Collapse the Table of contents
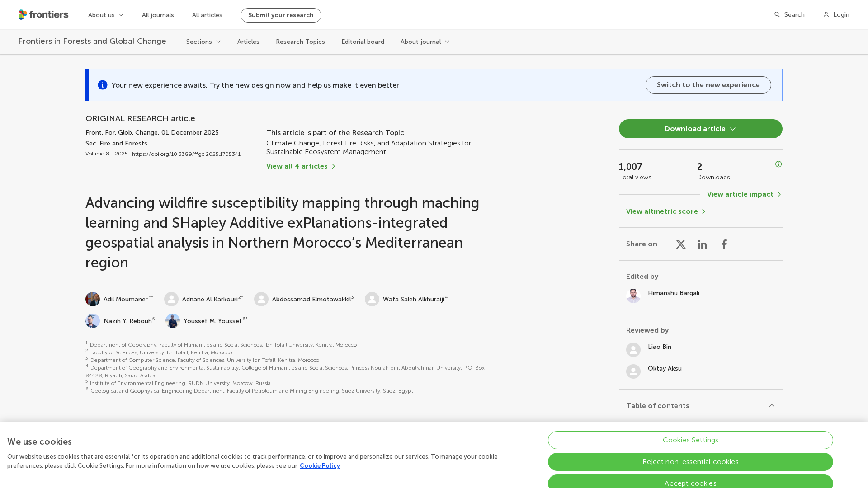This screenshot has width=868, height=488. pos(771,406)
